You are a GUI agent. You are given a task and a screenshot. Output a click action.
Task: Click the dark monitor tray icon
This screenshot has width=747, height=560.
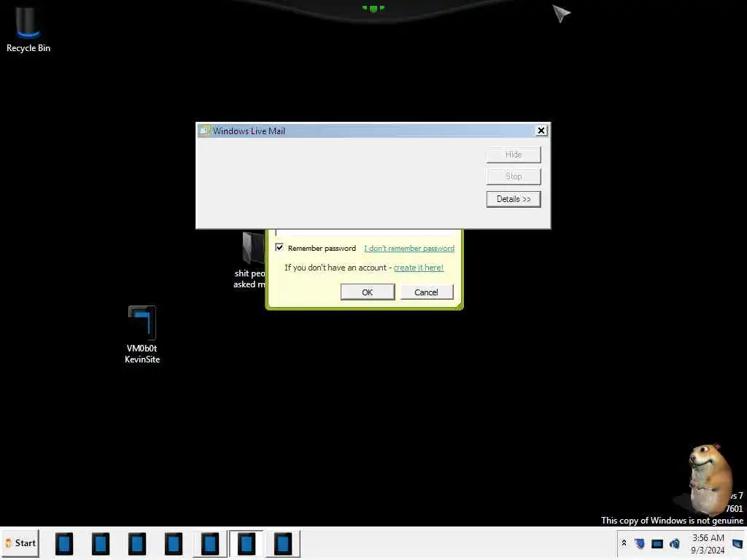[657, 543]
